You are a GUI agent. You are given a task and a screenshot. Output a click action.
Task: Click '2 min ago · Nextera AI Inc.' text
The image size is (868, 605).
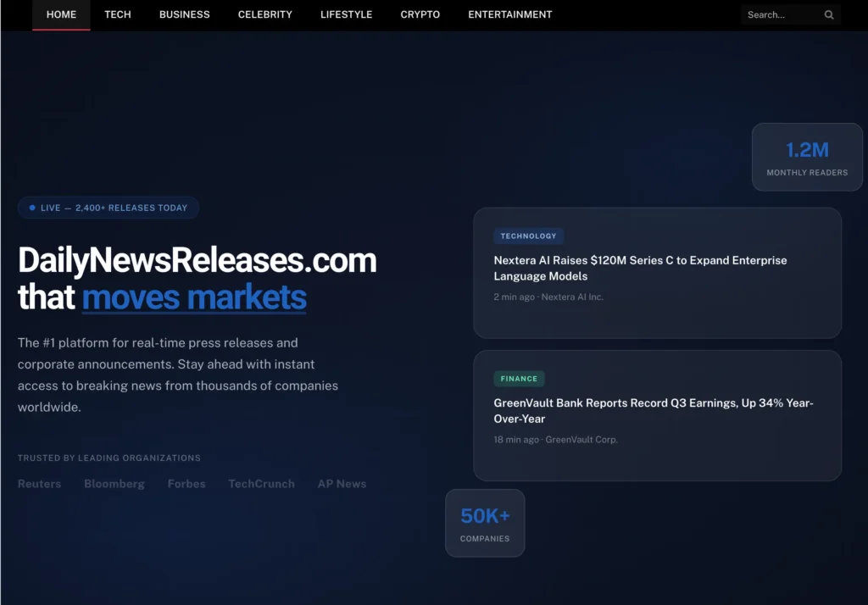click(548, 297)
